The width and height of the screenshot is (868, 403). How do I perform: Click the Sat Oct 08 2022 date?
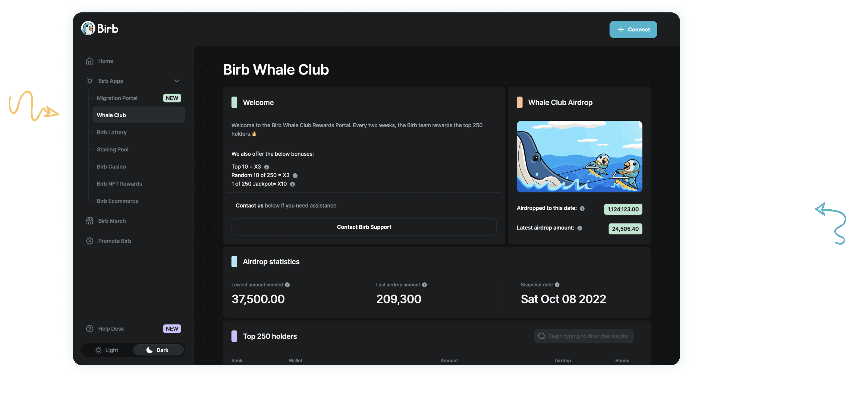tap(563, 299)
